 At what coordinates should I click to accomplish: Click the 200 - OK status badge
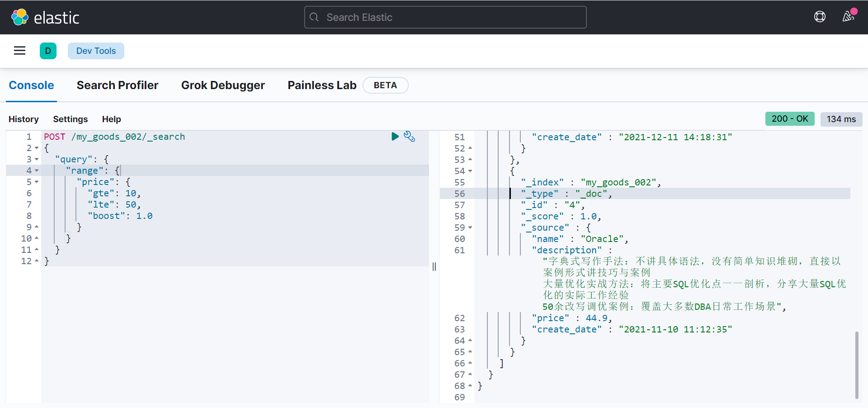(790, 119)
